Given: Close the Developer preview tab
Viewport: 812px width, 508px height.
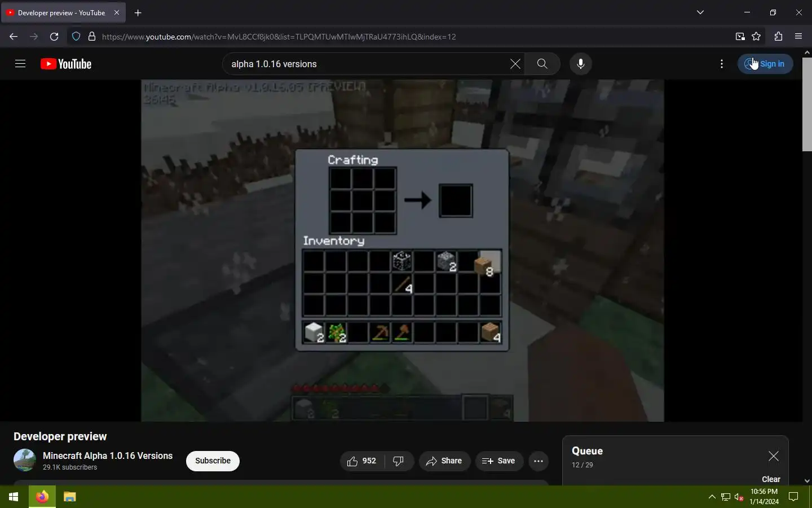Looking at the screenshot, I should tap(117, 12).
